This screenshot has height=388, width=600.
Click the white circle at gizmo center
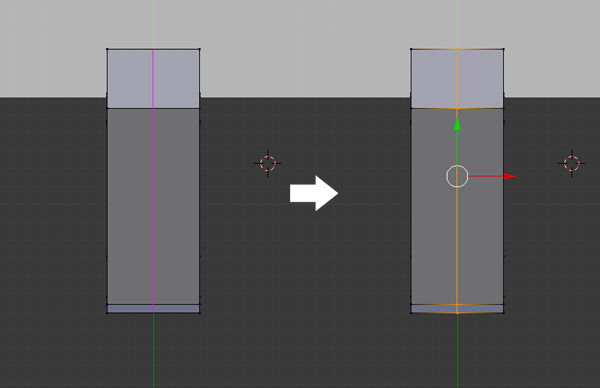tap(457, 176)
